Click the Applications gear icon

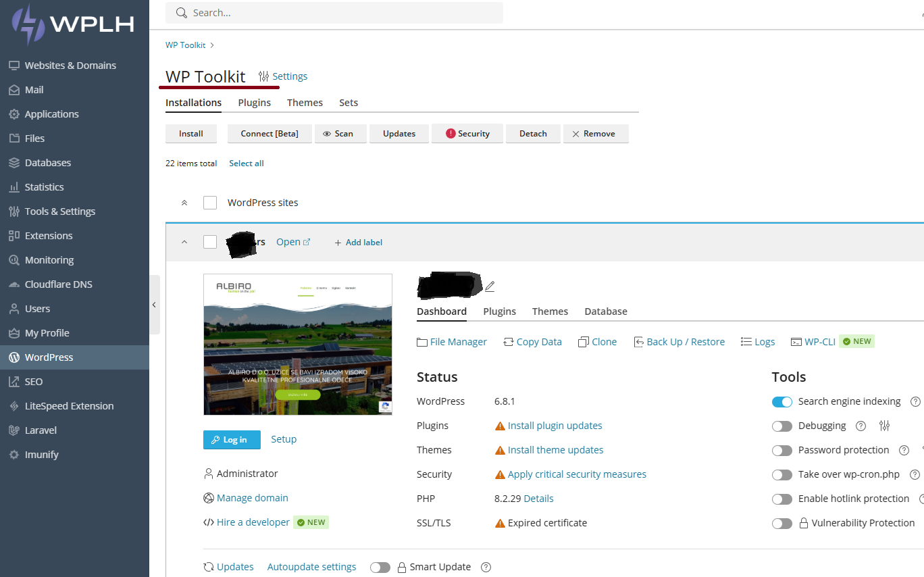pyautogui.click(x=14, y=114)
